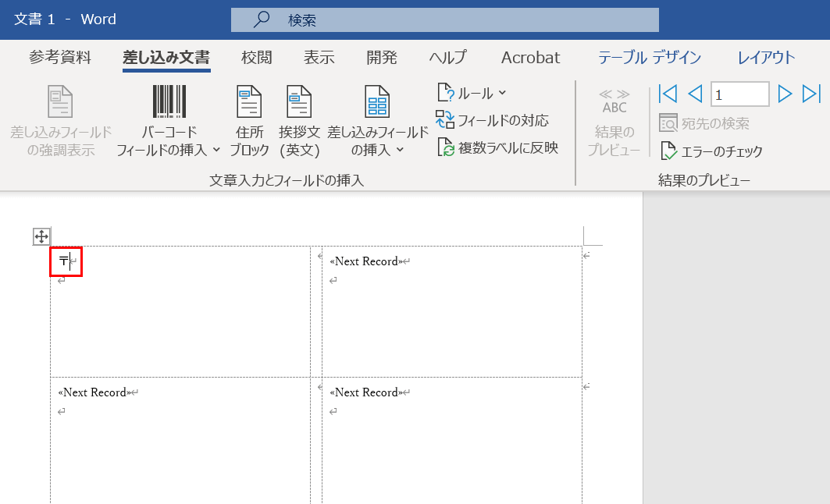Open the Table Design (テーブル デザイン) tab
The image size is (830, 504).
tap(650, 58)
